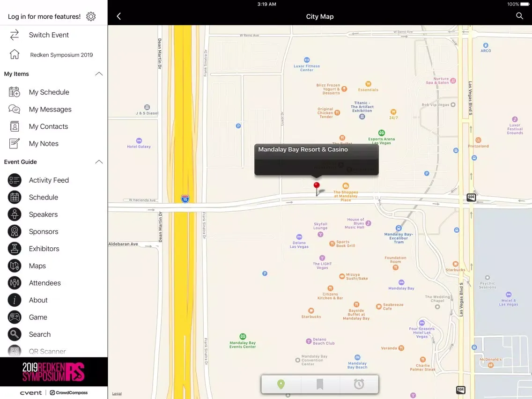Click the Interstate 15 shield on map
Screen dimensions: 532x399
coord(185,199)
